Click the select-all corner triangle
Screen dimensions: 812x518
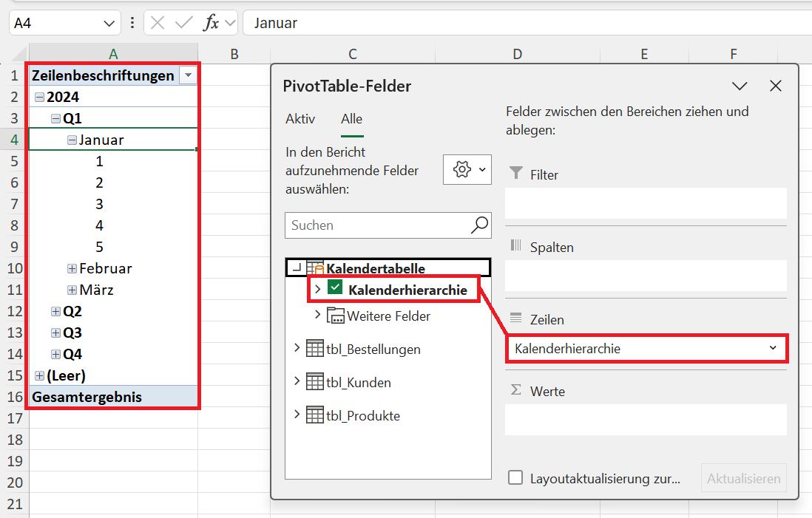(x=18, y=54)
